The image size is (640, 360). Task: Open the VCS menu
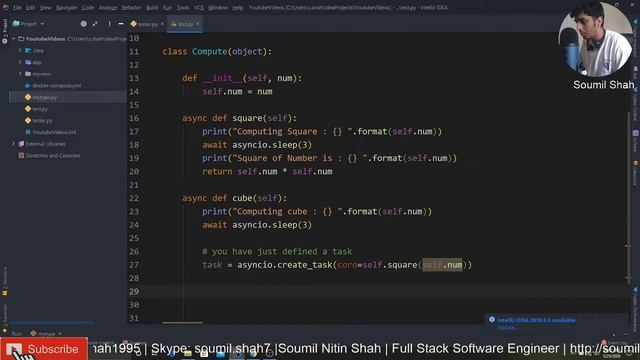199,7
